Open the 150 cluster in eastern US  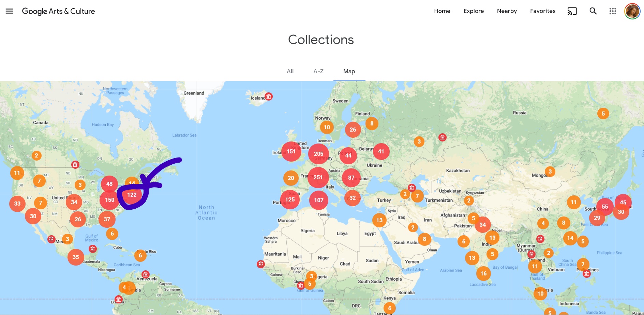[x=110, y=200]
